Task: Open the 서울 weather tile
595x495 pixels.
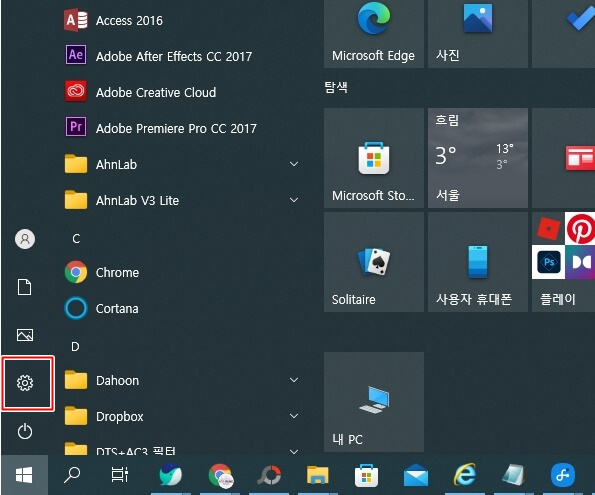Action: coord(478,158)
